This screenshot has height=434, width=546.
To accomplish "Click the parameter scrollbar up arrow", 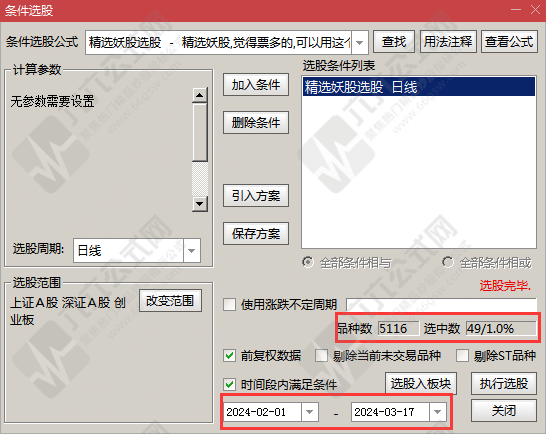I will pos(200,95).
